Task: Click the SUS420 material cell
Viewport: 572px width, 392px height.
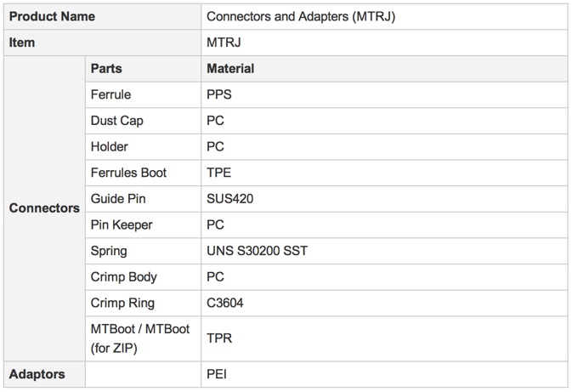Action: coord(384,199)
